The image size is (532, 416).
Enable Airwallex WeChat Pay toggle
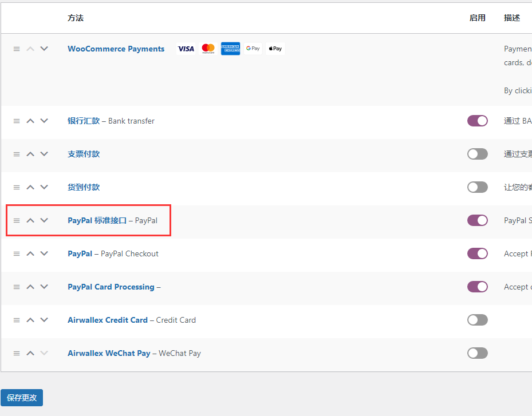click(x=478, y=353)
